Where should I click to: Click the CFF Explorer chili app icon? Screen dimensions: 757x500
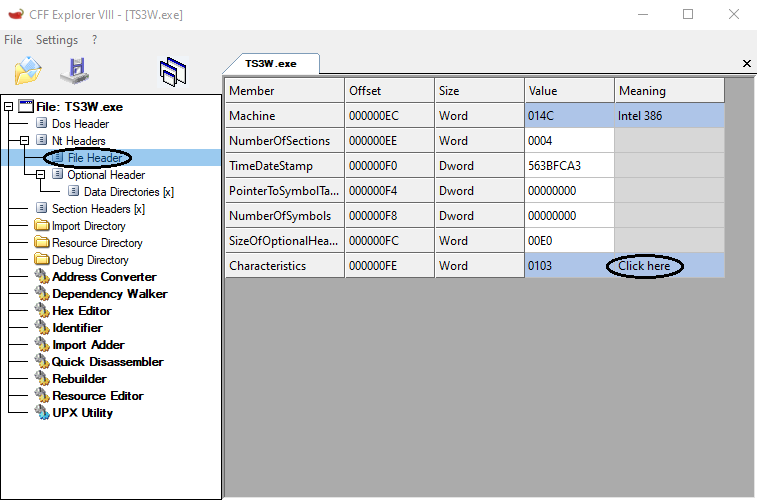pyautogui.click(x=16, y=14)
